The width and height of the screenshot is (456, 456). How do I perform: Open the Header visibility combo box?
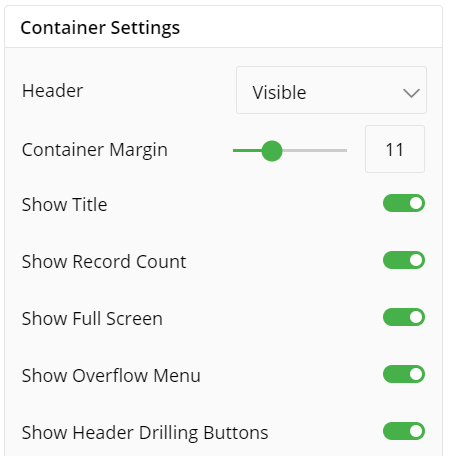(331, 90)
